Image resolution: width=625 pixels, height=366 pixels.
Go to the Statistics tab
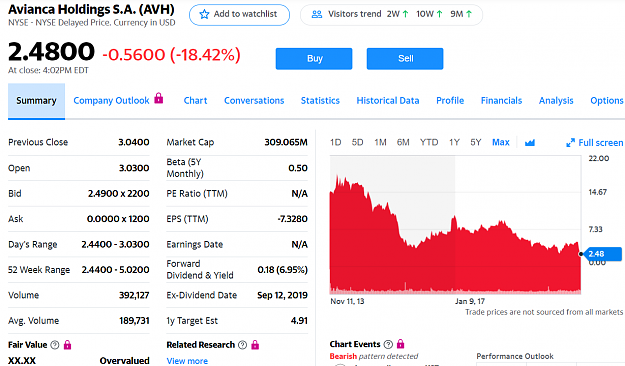320,100
